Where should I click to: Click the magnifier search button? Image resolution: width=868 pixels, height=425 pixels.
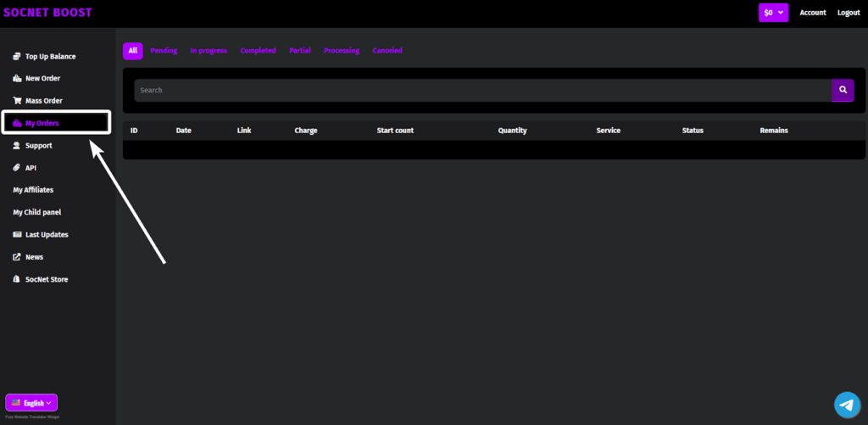pyautogui.click(x=843, y=90)
